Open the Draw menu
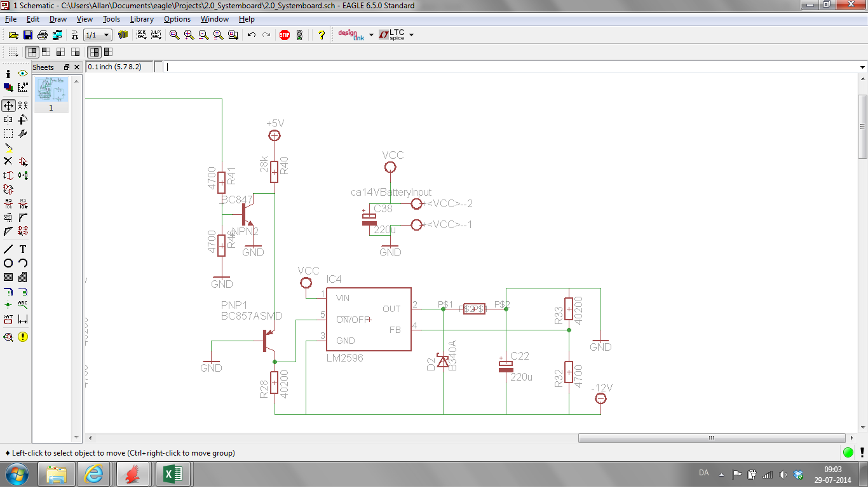 point(58,19)
